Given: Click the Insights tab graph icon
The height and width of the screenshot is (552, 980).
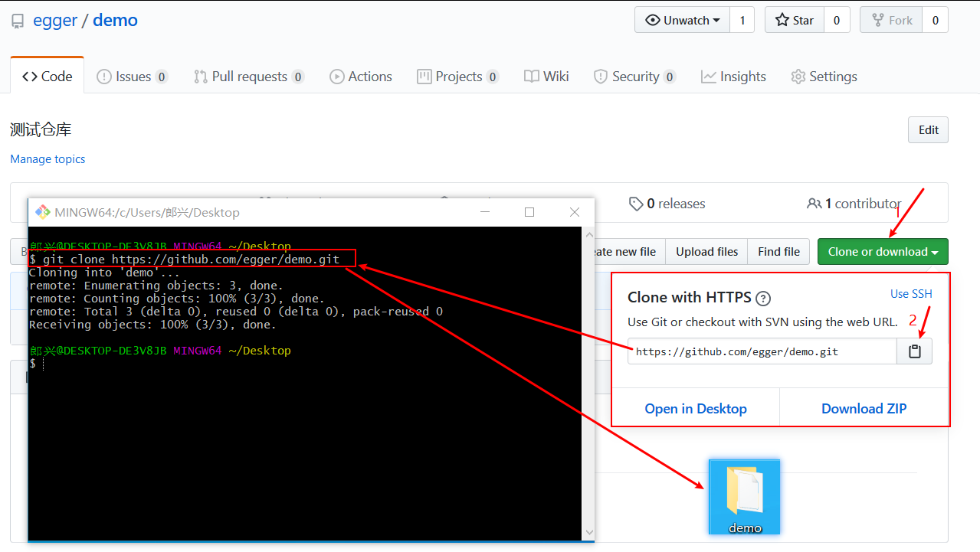Looking at the screenshot, I should [x=709, y=77].
